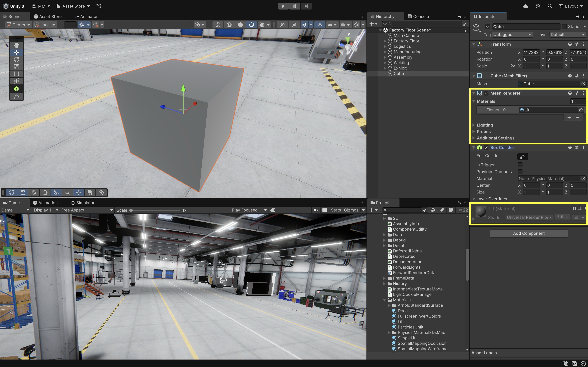Image resolution: width=588 pixels, height=367 pixels.
Task: Switch to the Console tab
Action: 418,16
